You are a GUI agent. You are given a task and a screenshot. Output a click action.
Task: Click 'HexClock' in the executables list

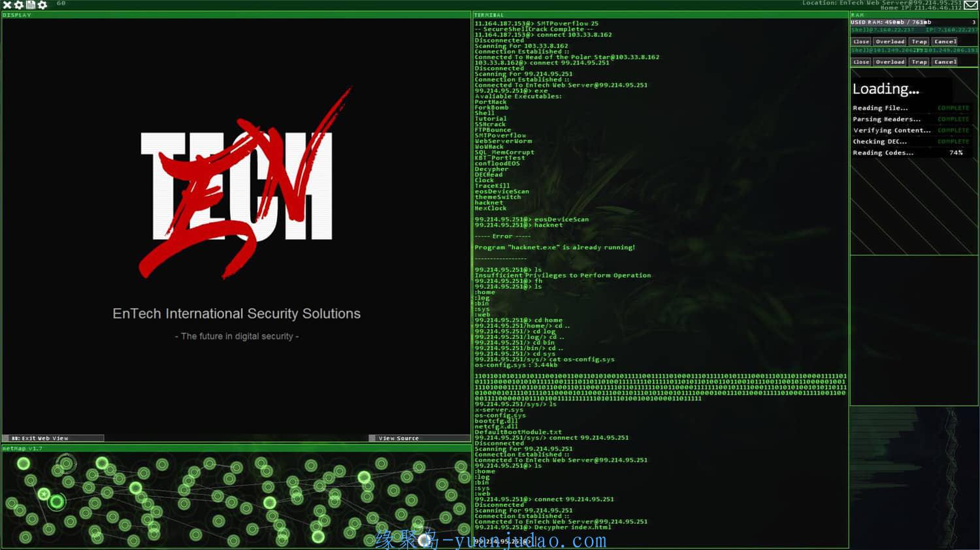(491, 208)
